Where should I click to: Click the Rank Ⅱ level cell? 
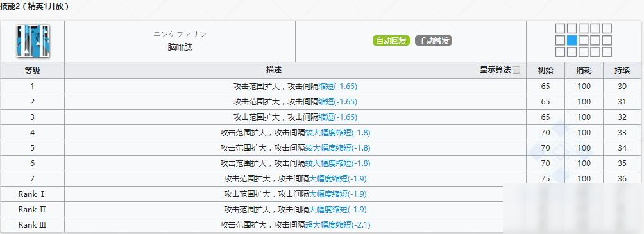tap(33, 210)
